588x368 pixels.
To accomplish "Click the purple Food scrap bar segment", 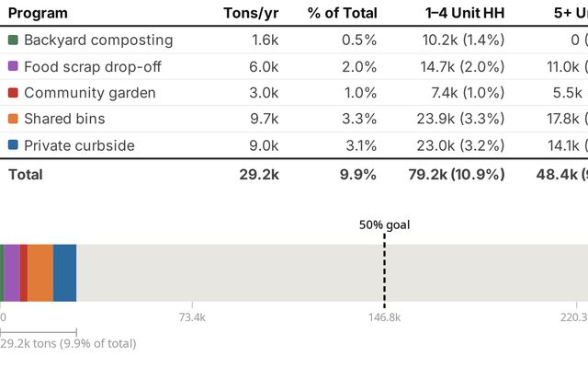I will [12, 273].
